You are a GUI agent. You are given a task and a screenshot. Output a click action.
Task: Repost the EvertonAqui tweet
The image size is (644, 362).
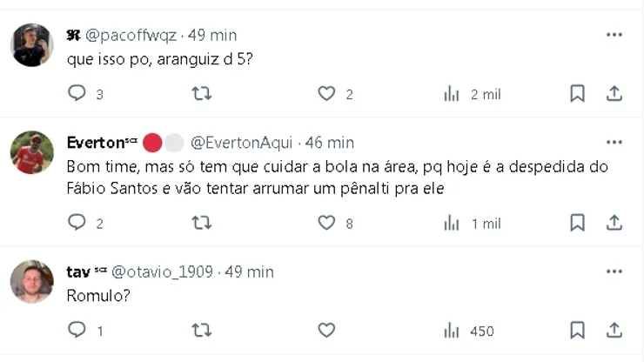point(201,223)
